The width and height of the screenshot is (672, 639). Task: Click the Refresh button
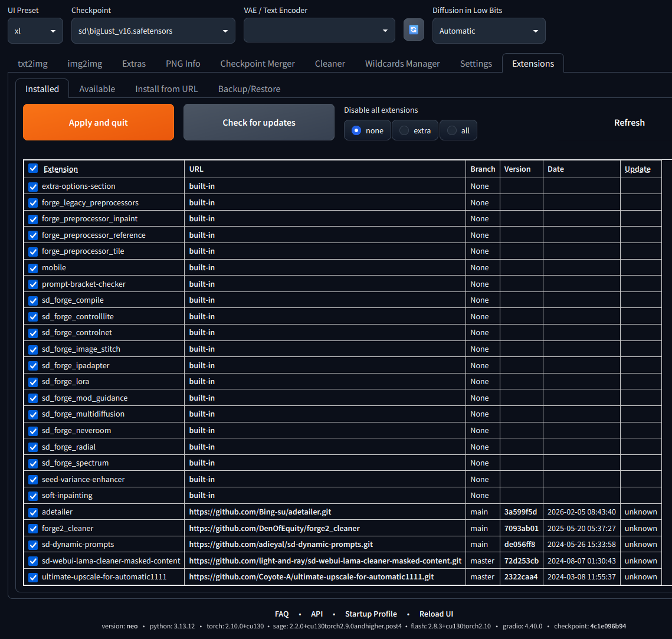pyautogui.click(x=629, y=123)
